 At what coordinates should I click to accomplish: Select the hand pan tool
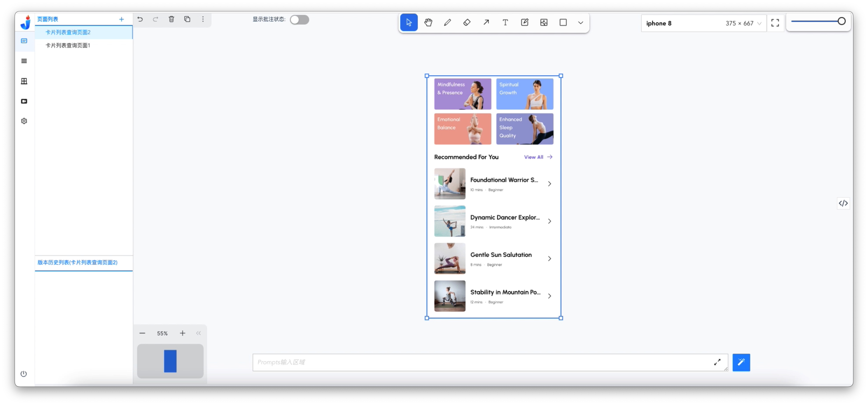[428, 23]
